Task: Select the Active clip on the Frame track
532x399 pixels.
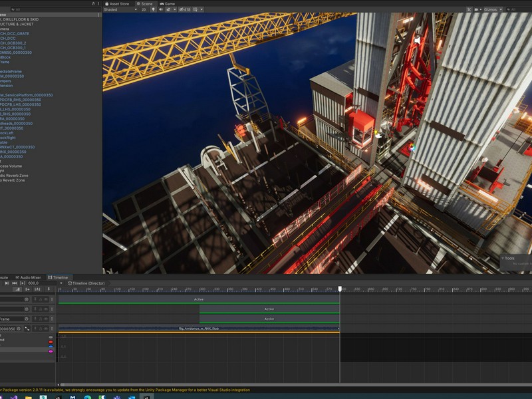Action: pyautogui.click(x=269, y=319)
